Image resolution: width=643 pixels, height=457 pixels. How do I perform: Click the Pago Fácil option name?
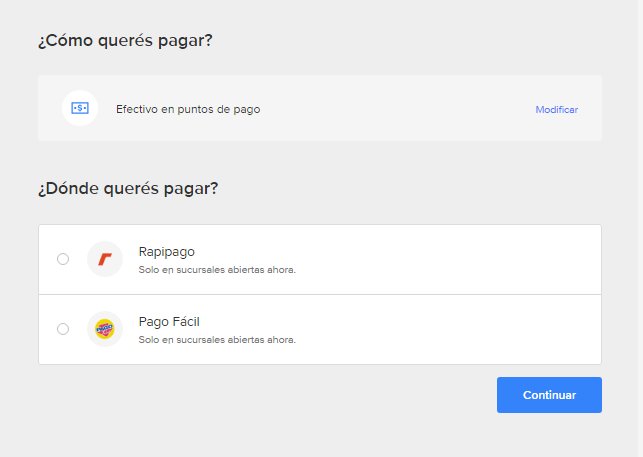[x=169, y=322]
